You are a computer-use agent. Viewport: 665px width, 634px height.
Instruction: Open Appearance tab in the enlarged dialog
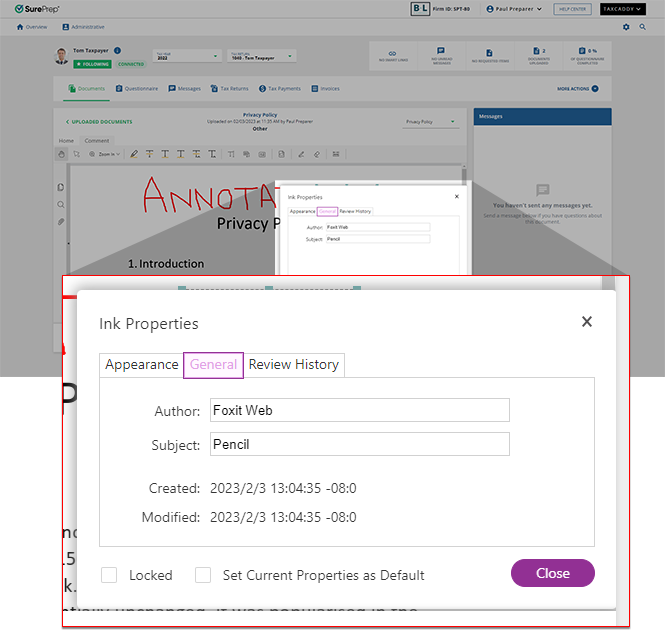click(x=142, y=365)
